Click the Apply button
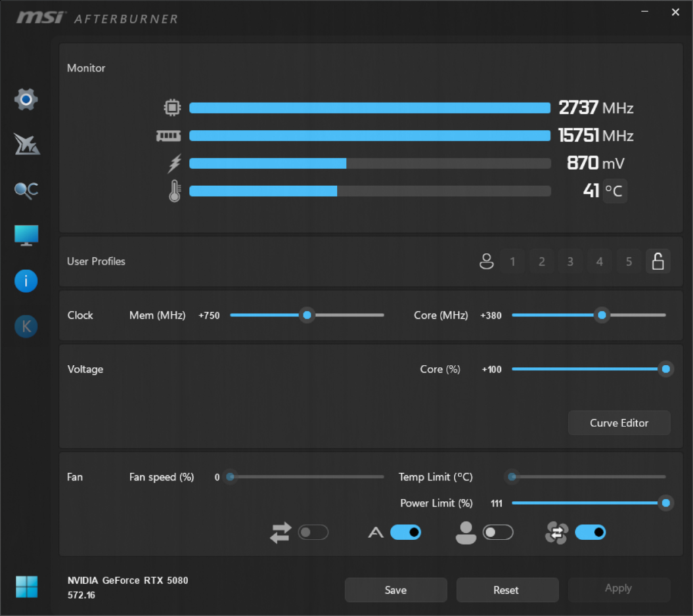The image size is (693, 616). click(x=619, y=588)
